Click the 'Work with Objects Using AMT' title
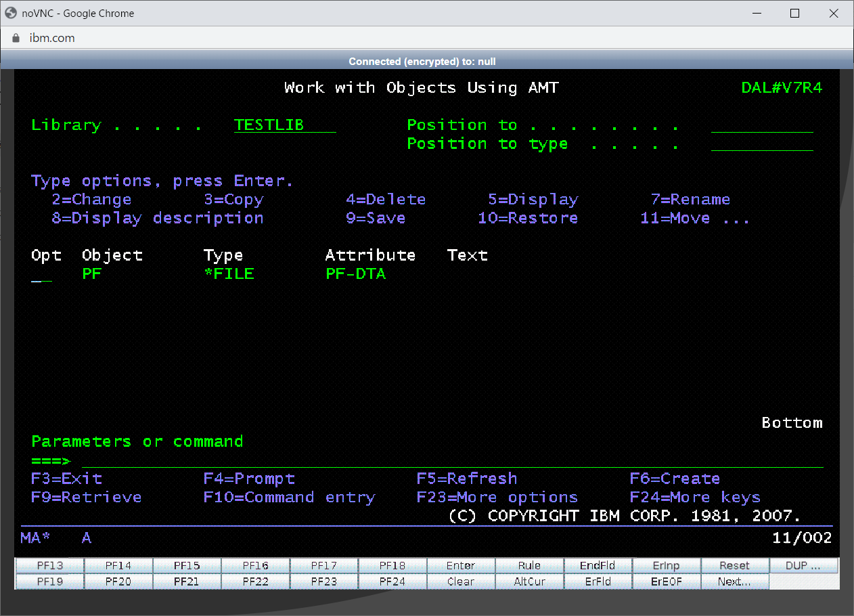The height and width of the screenshot is (616, 854). pos(422,88)
